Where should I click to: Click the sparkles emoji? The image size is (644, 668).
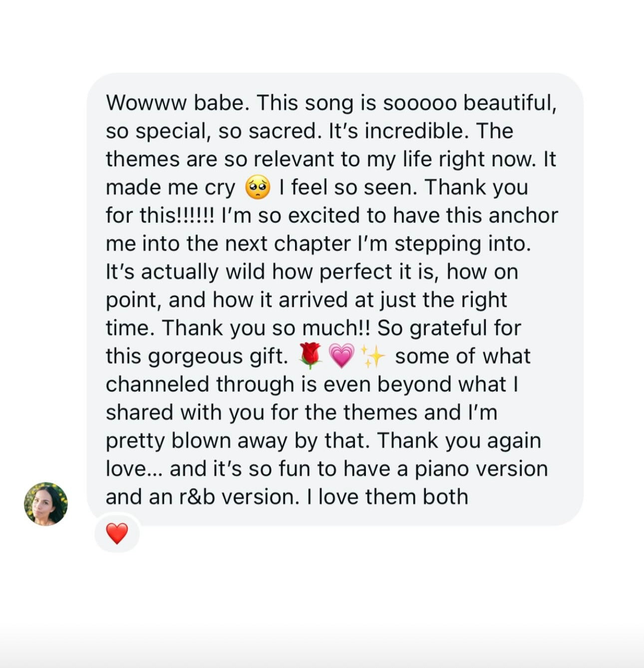tap(372, 356)
